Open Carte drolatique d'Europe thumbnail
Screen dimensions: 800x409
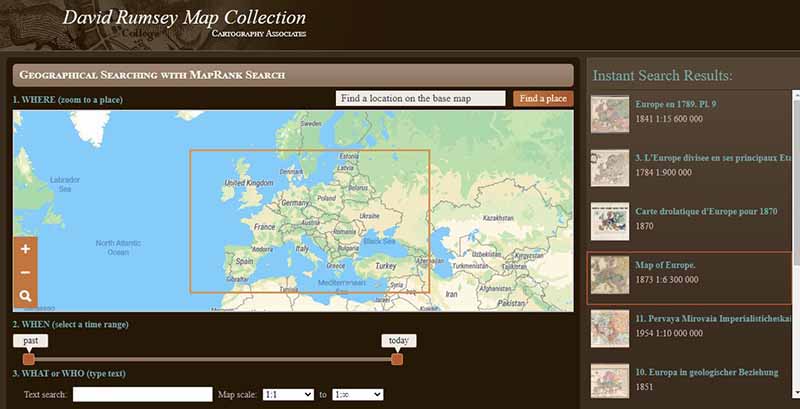click(x=610, y=222)
